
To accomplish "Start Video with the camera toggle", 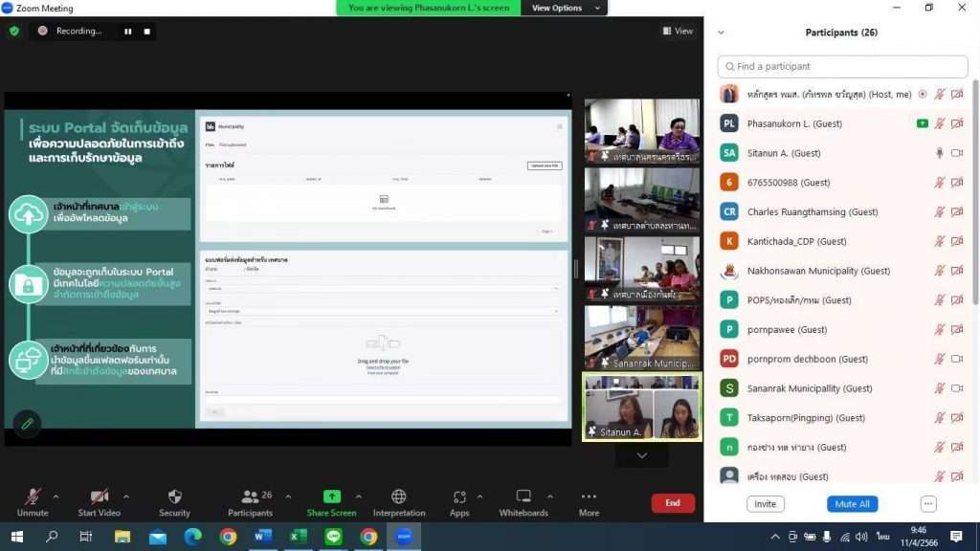I will point(100,497).
